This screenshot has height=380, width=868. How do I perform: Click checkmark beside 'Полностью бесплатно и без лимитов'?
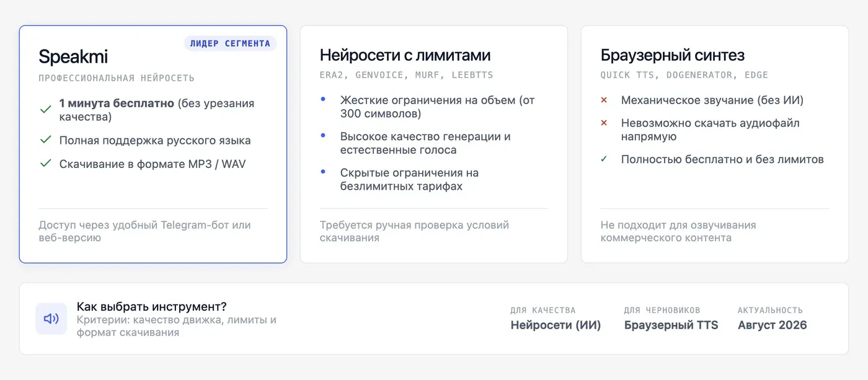(x=604, y=159)
